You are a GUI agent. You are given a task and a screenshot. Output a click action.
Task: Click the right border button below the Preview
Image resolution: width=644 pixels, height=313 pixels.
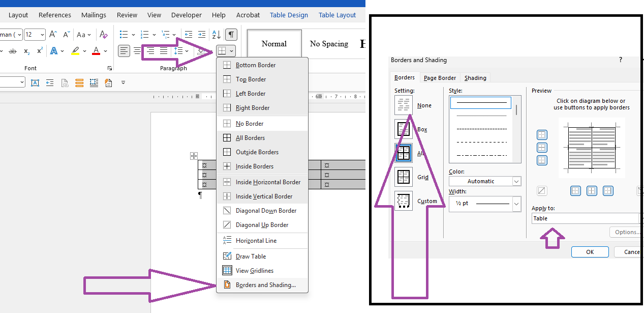click(608, 191)
